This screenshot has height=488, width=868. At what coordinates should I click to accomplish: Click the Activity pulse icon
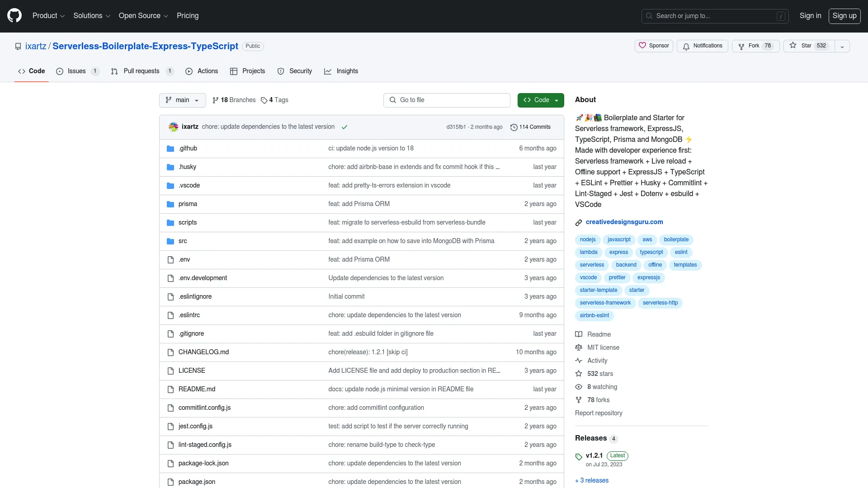[x=578, y=361]
